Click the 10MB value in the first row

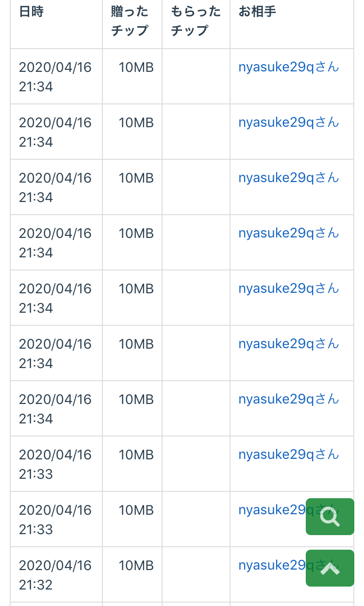[x=136, y=67]
